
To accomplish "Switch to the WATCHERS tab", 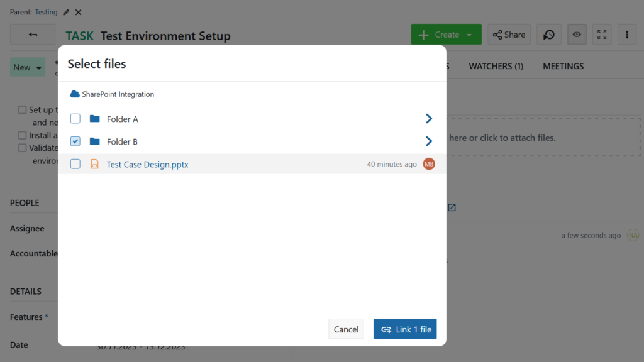I will [496, 66].
